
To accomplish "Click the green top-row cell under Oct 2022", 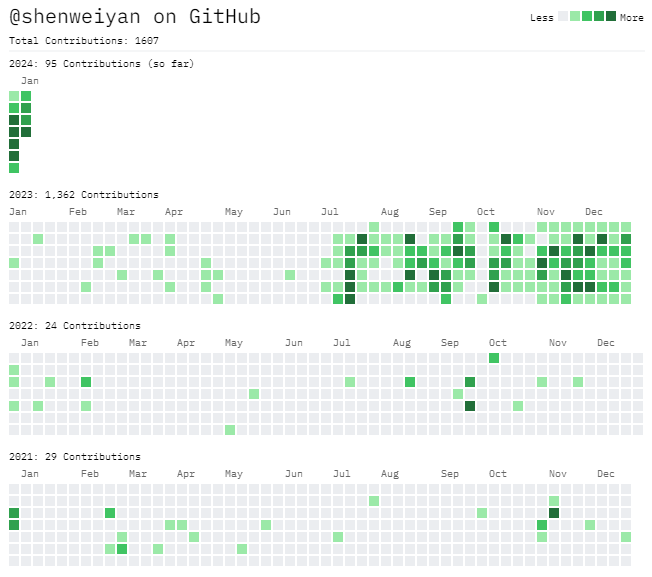I will click(x=494, y=358).
